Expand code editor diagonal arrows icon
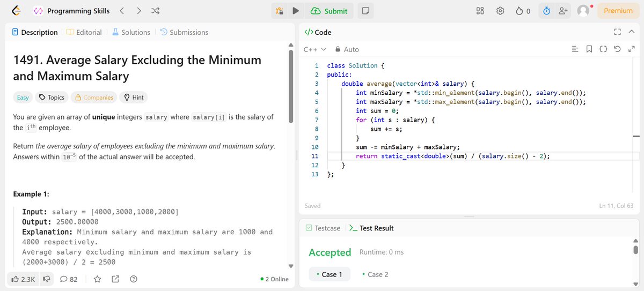Screen dimensions: 644x291 [631, 49]
